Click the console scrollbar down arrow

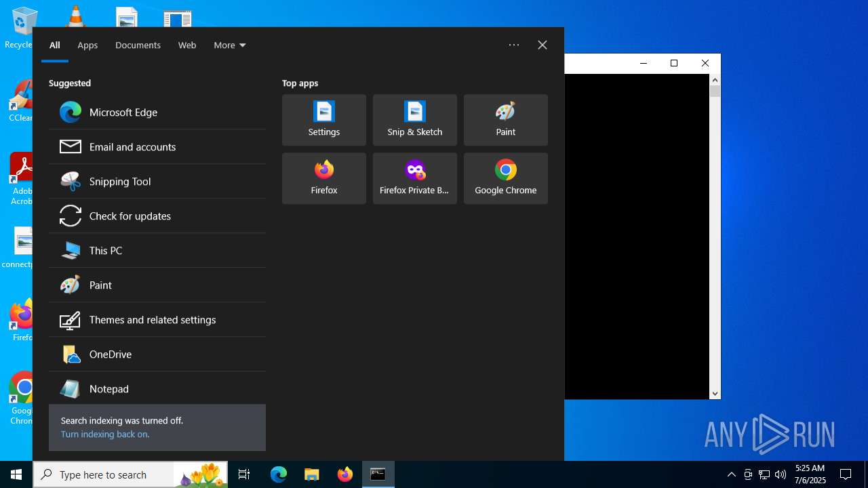click(x=715, y=393)
